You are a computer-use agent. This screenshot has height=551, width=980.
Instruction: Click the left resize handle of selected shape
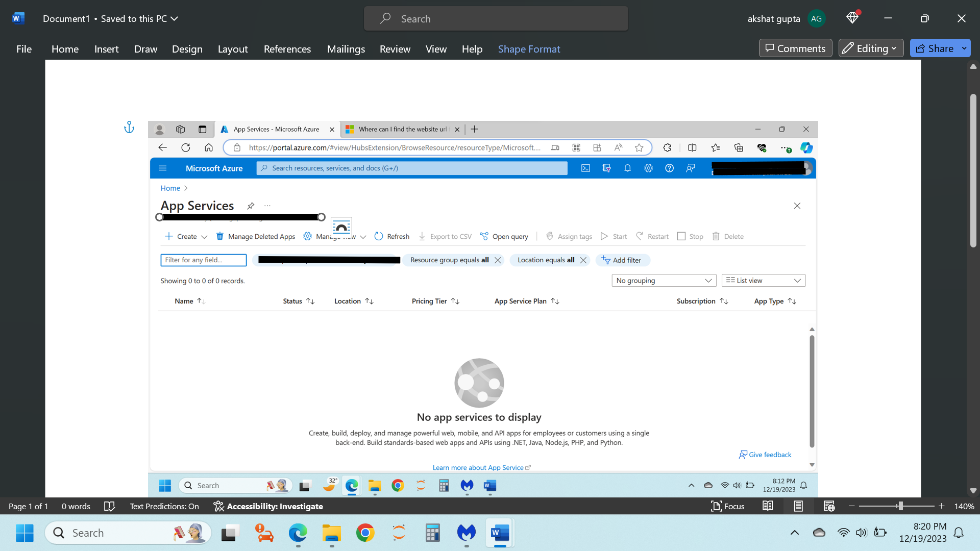[159, 217]
